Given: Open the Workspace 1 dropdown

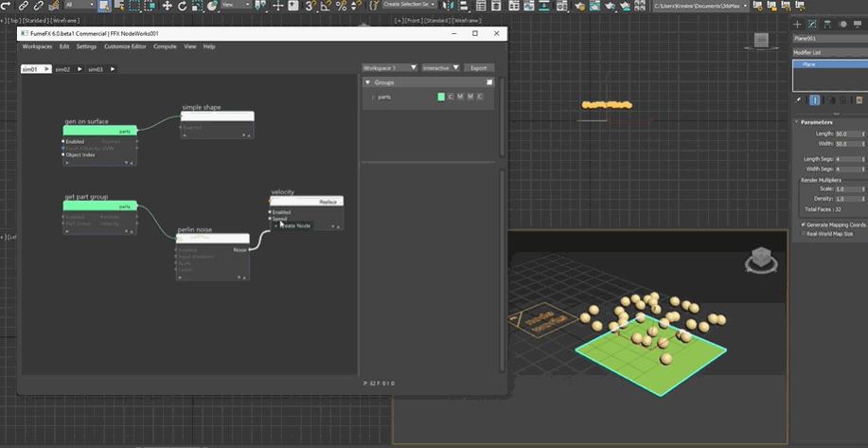Looking at the screenshot, I should pos(390,68).
